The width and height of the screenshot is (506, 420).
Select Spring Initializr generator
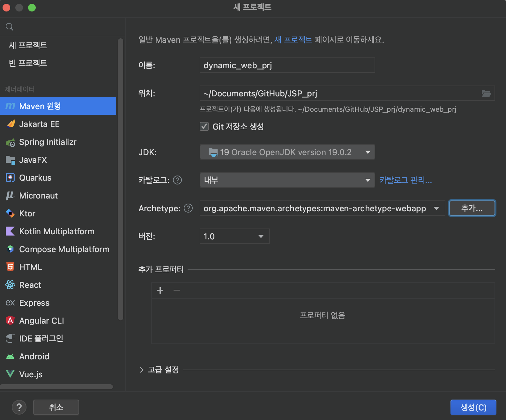click(x=58, y=142)
